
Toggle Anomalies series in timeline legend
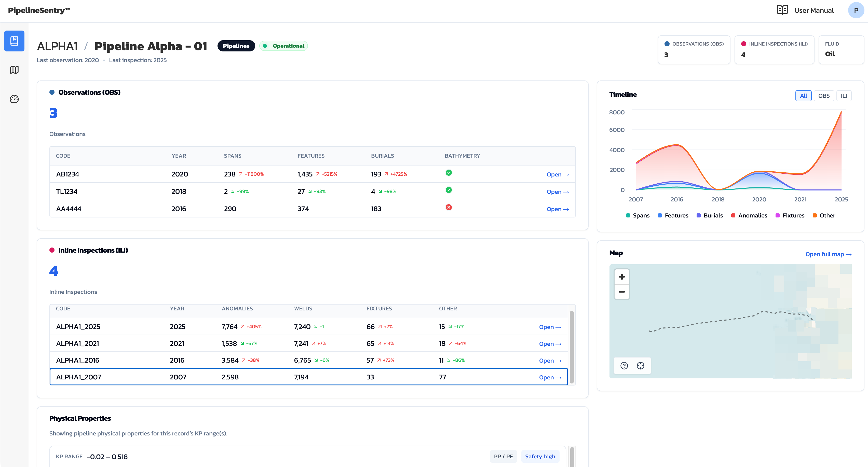coord(749,216)
